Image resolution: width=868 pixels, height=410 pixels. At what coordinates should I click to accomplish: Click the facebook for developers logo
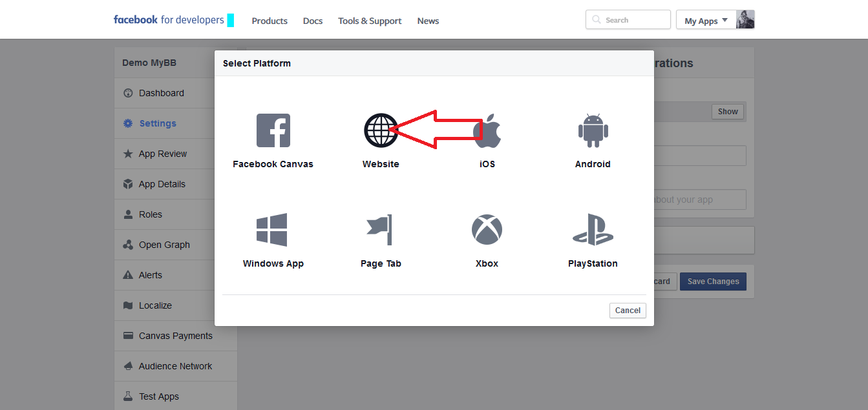point(169,20)
